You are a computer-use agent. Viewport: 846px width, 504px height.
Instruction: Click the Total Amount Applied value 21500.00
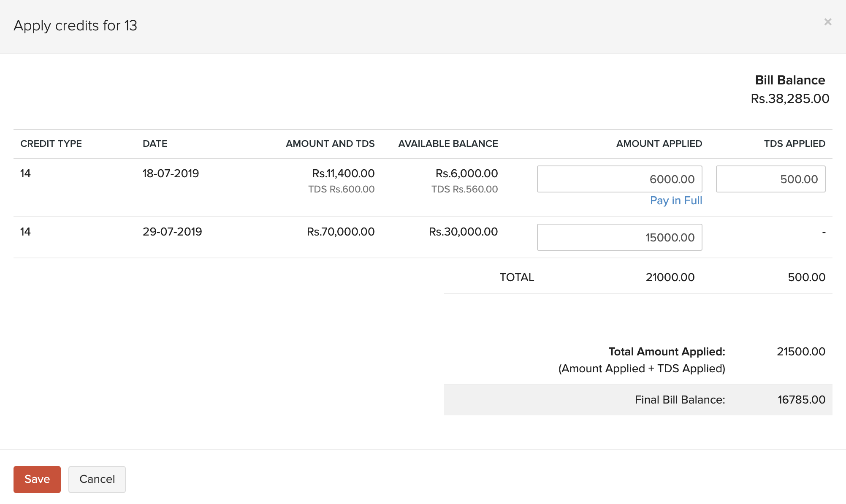pyautogui.click(x=801, y=352)
